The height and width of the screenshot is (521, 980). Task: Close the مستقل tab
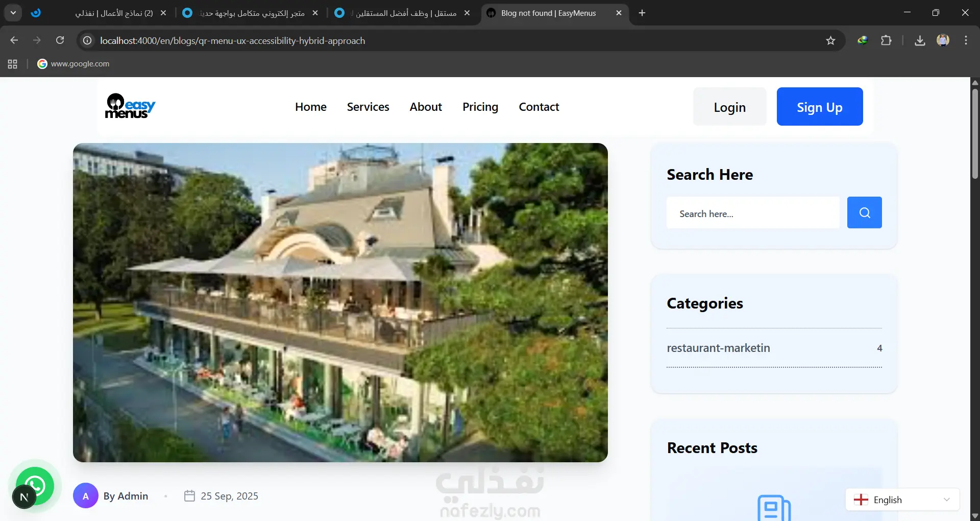(467, 13)
